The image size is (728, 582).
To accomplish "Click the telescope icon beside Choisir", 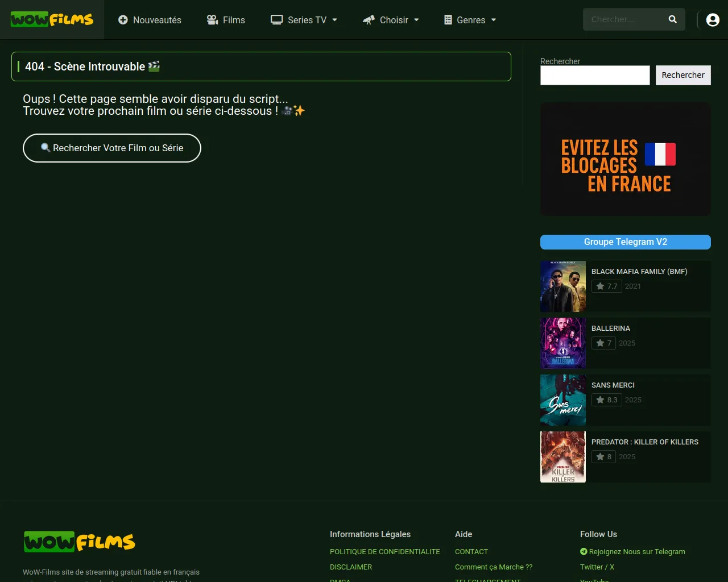I will (x=369, y=20).
